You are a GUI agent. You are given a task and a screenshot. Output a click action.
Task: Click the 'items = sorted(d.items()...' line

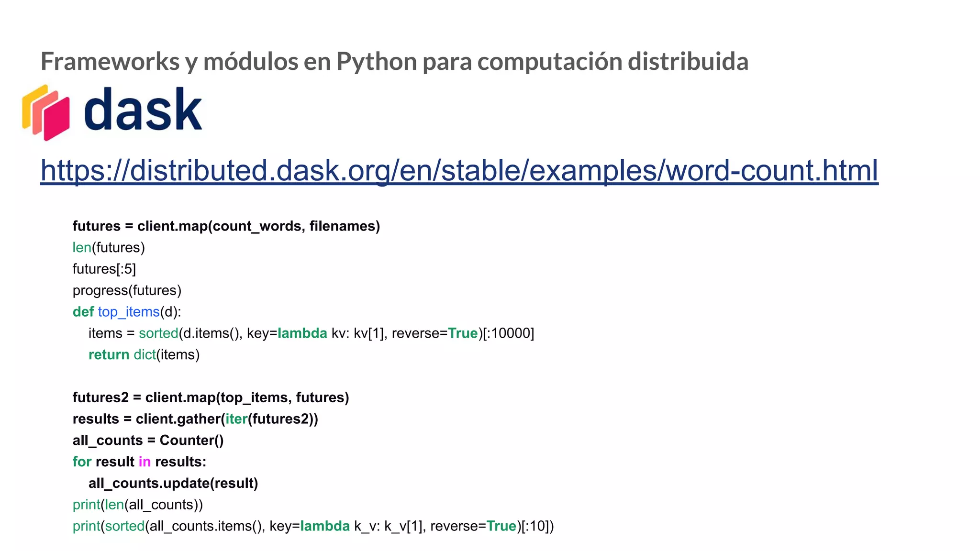point(311,333)
